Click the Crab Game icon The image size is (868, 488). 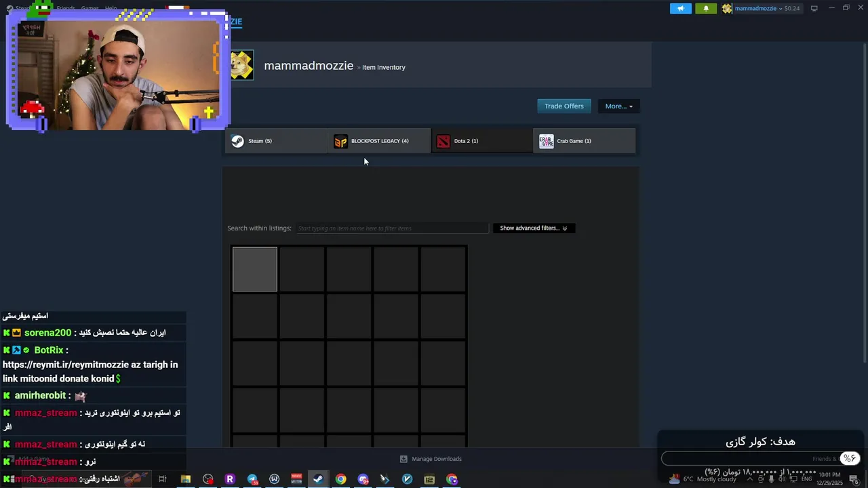pyautogui.click(x=546, y=141)
